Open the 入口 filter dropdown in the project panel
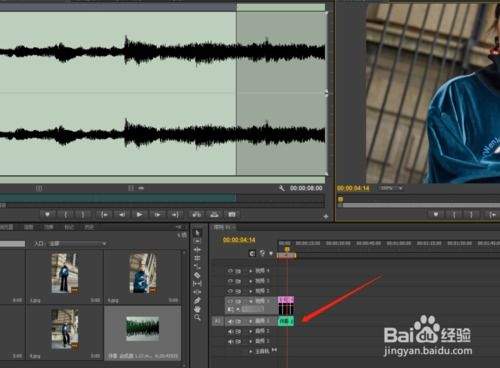Viewport: 500px width, 368px height. coord(77,244)
